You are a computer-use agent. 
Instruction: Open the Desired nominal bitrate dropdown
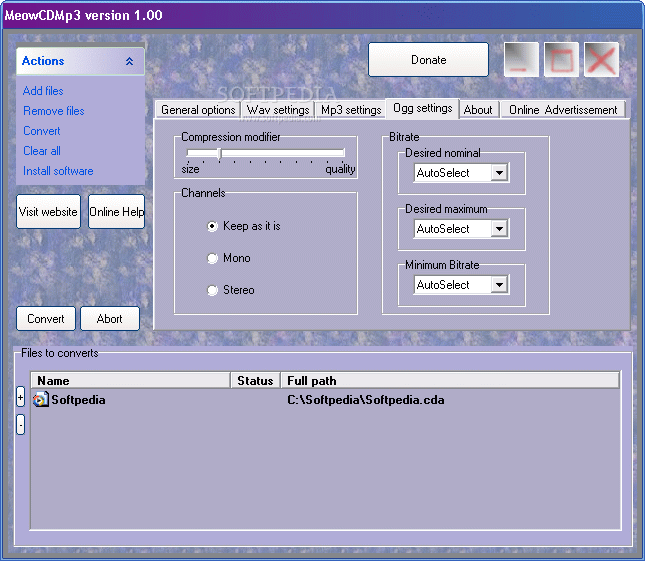(x=499, y=173)
